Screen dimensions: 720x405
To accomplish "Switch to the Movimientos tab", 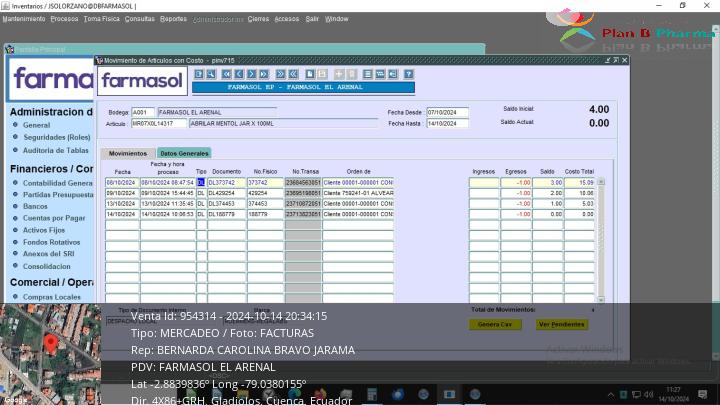I will [128, 153].
